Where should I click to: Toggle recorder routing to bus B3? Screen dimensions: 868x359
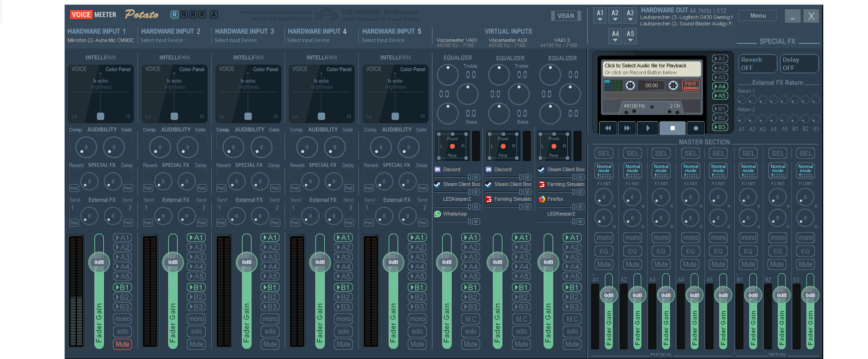click(719, 127)
